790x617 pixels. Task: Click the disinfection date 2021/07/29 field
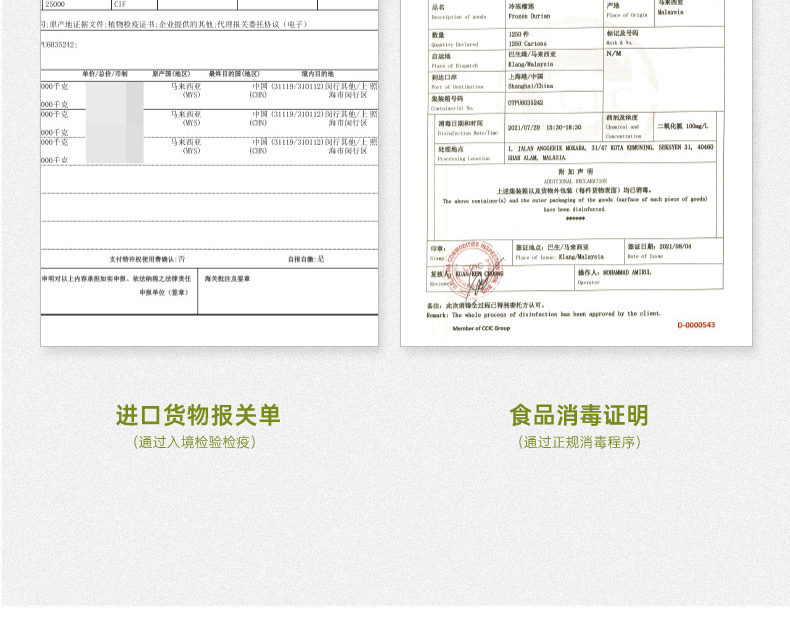coord(544,128)
